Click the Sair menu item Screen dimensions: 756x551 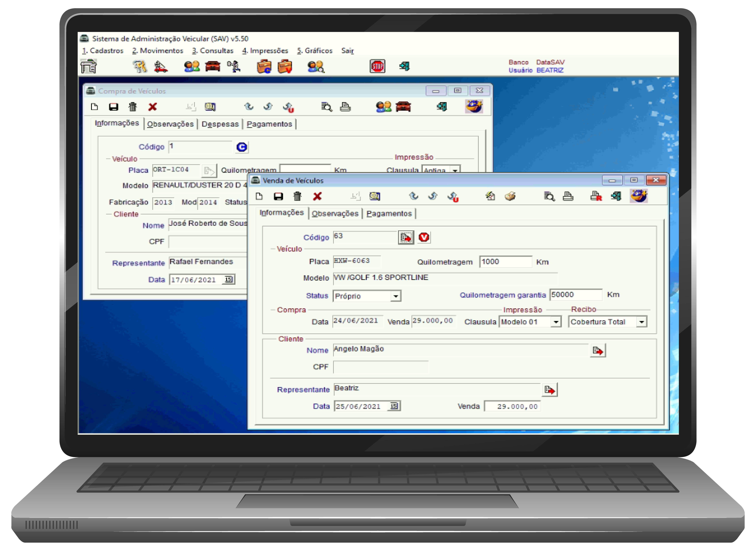point(347,51)
